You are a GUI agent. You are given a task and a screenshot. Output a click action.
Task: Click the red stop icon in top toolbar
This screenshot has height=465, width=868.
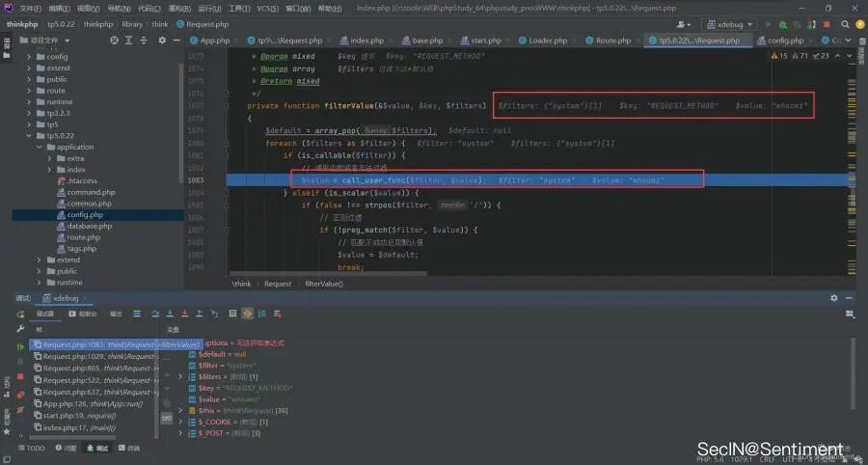coord(827,24)
